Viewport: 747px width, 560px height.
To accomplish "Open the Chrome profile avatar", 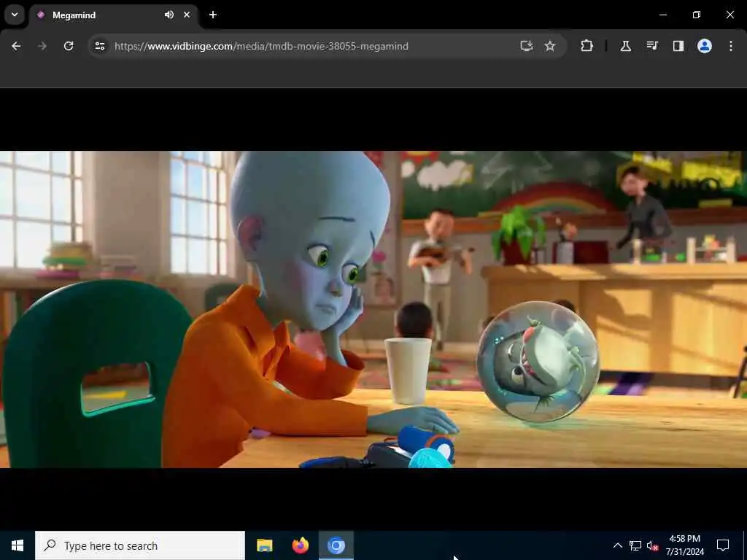I will [x=705, y=46].
